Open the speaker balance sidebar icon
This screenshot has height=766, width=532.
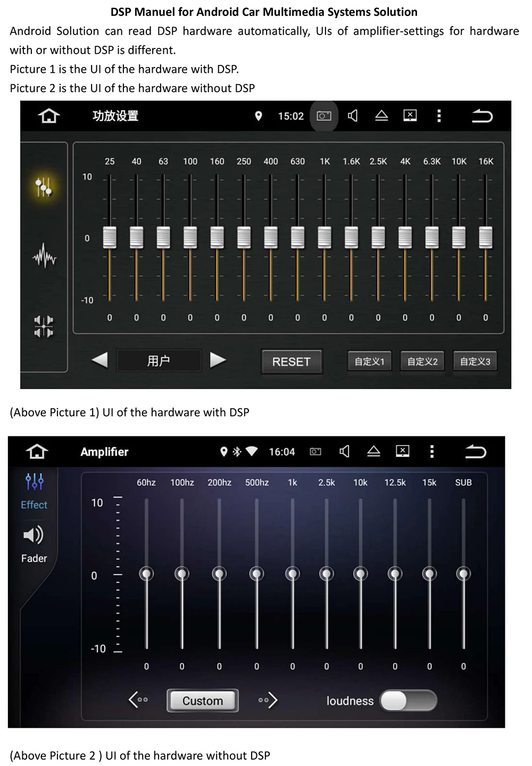point(44,326)
